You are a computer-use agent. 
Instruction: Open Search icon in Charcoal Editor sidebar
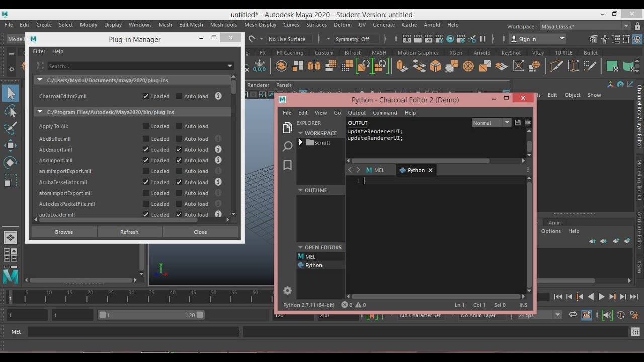coord(287,146)
